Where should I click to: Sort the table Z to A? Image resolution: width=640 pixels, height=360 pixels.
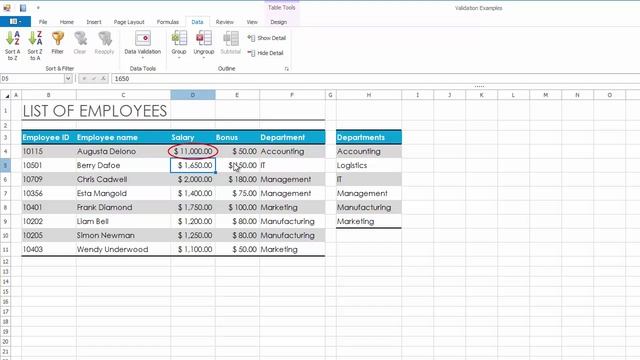(35, 46)
